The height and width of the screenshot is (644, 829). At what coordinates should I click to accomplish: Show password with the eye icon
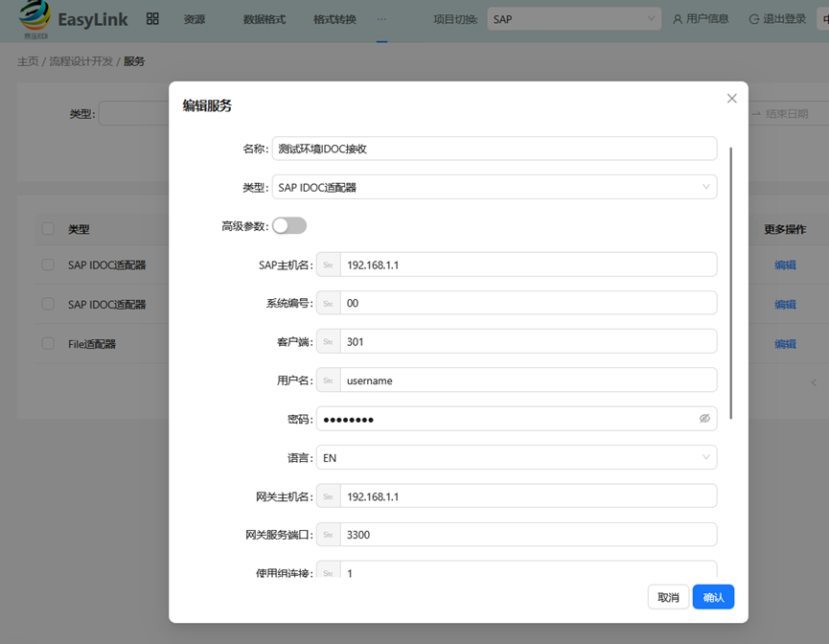coord(704,419)
